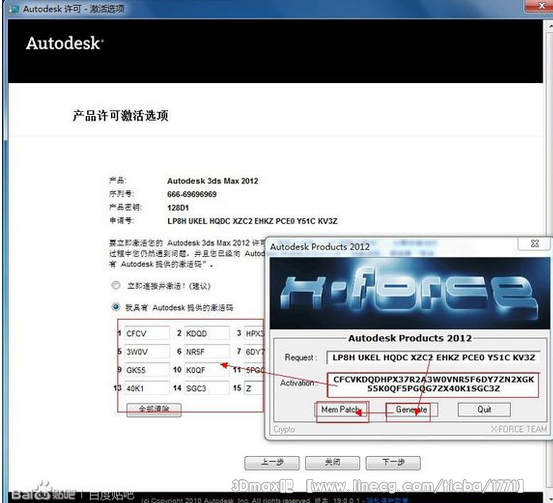Click the Crypto label in the small window's footer

[x=284, y=430]
